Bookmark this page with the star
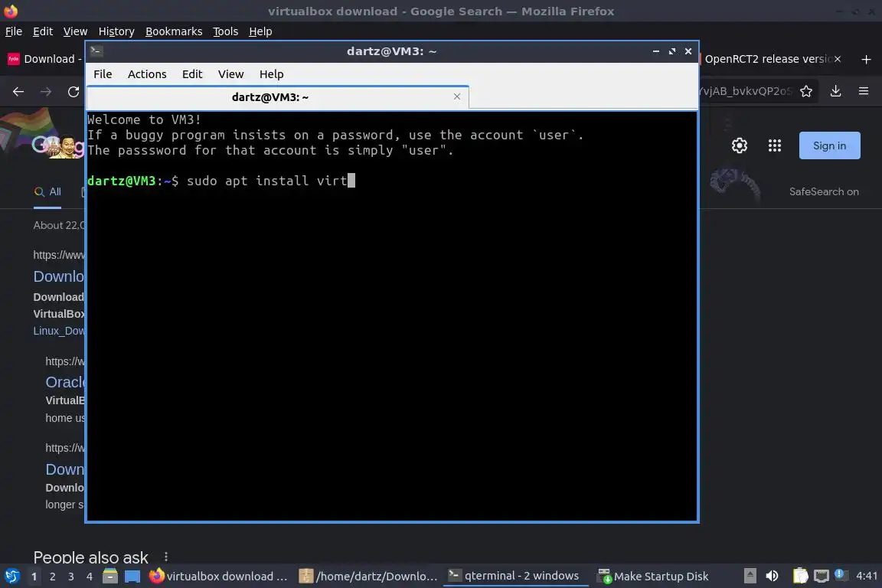The width and height of the screenshot is (882, 588). (x=806, y=91)
